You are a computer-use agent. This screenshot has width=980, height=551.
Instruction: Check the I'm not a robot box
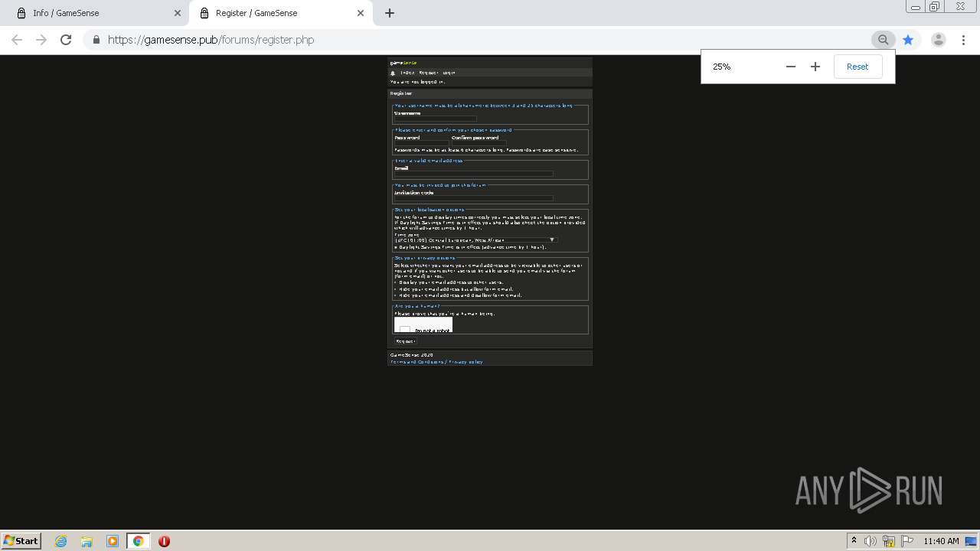405,330
